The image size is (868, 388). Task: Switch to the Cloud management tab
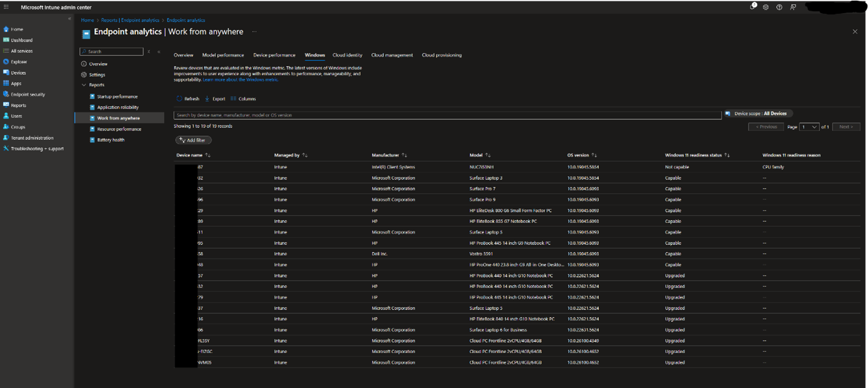(392, 55)
